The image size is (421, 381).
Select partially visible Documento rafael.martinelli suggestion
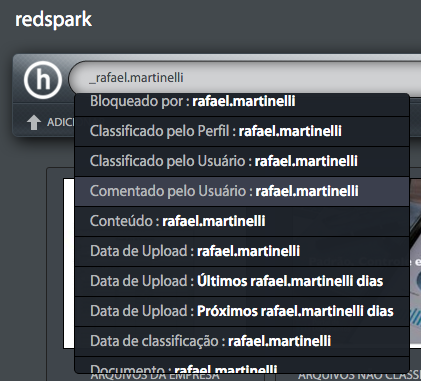[x=242, y=365]
